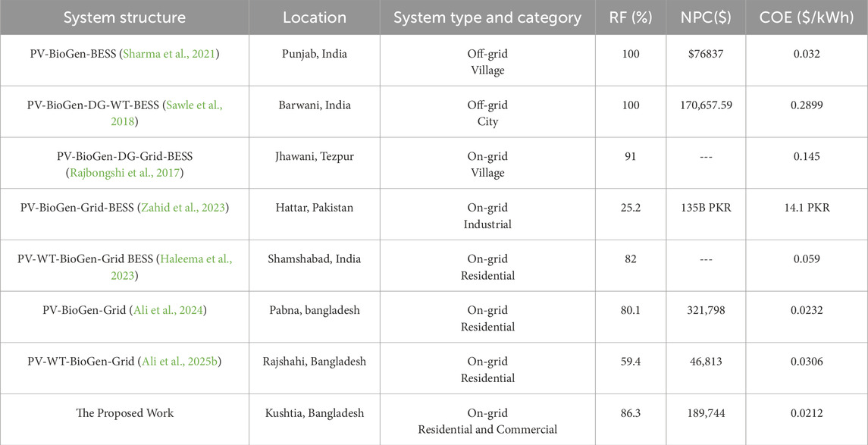Click the System structure column header
Image resolution: width=868 pixels, height=445 pixels.
[125, 17]
